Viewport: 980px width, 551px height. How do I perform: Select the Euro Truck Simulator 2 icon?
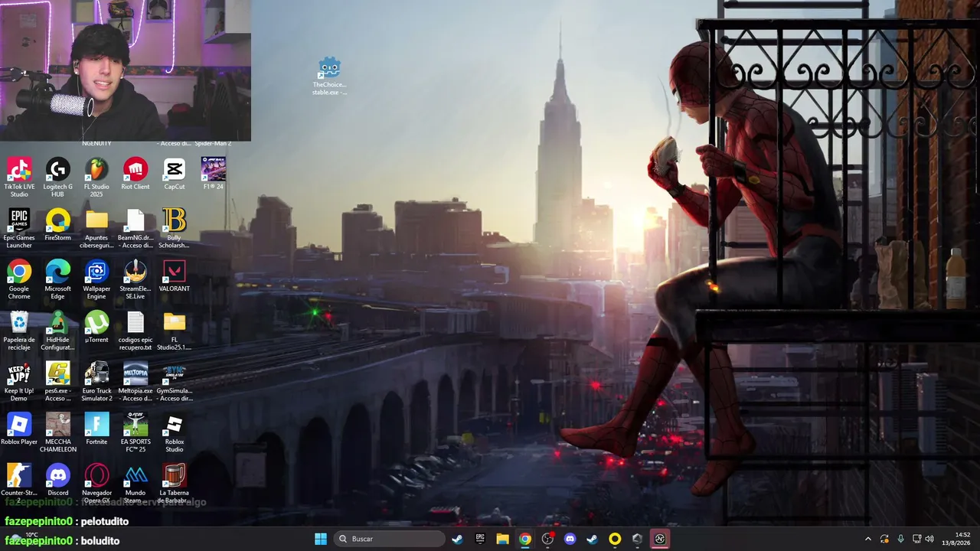click(96, 382)
